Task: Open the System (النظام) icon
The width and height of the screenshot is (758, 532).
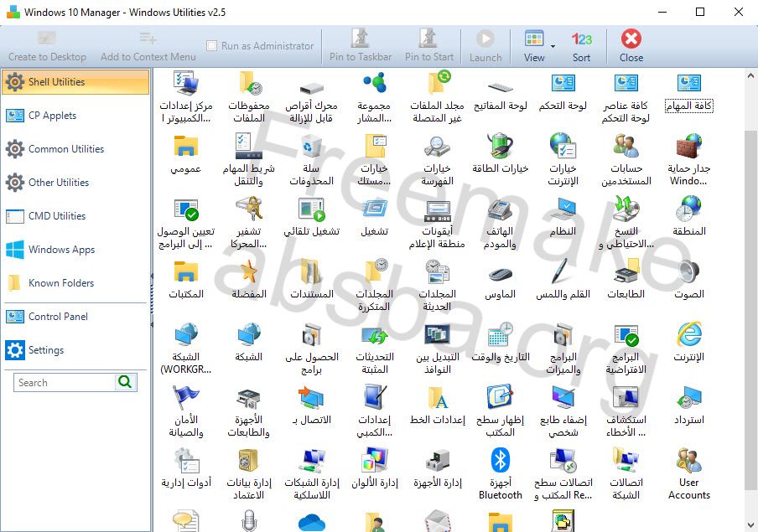Action: click(563, 209)
